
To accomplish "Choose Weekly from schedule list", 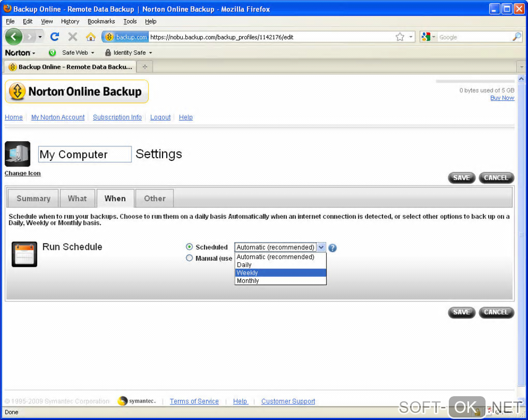I will coord(280,273).
